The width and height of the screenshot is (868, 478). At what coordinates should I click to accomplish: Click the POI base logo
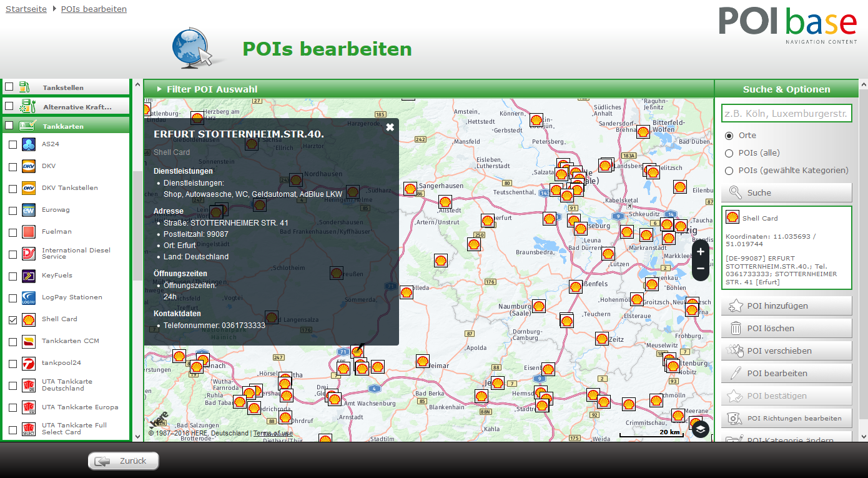click(x=787, y=25)
